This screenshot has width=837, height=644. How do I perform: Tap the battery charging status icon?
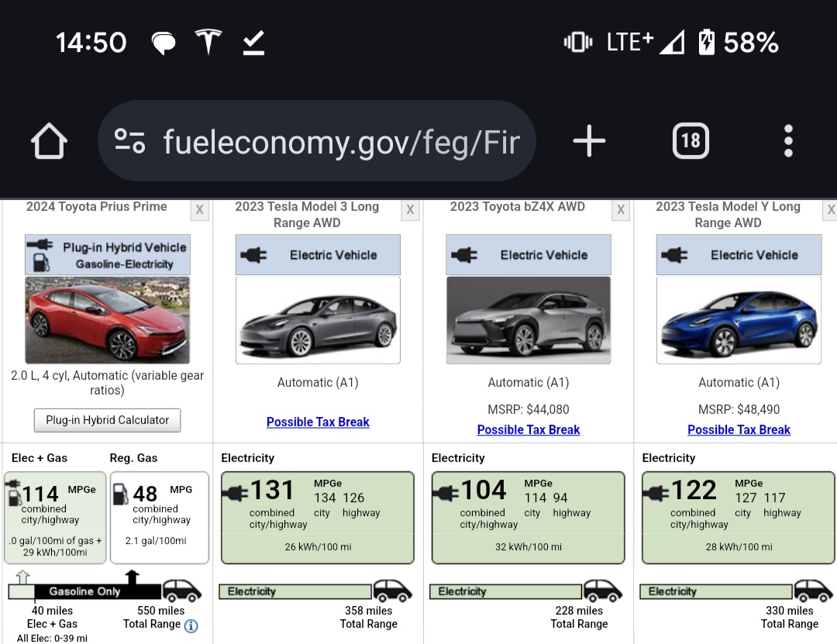[706, 42]
